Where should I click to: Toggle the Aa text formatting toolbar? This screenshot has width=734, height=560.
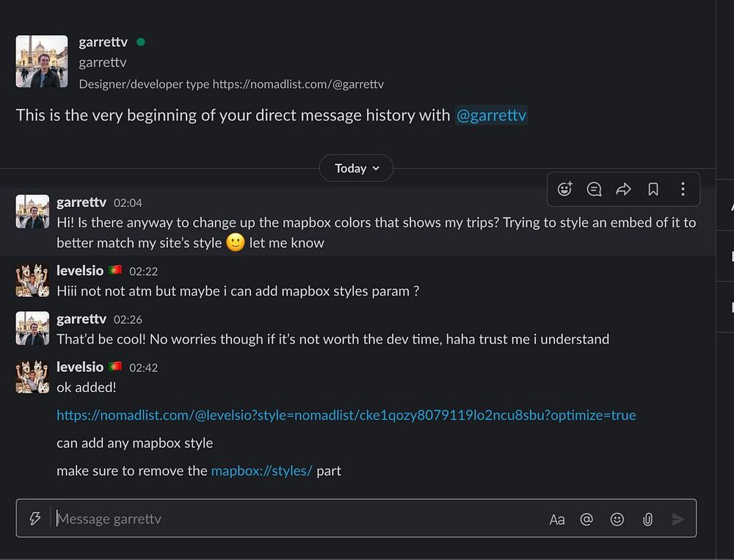coord(557,520)
